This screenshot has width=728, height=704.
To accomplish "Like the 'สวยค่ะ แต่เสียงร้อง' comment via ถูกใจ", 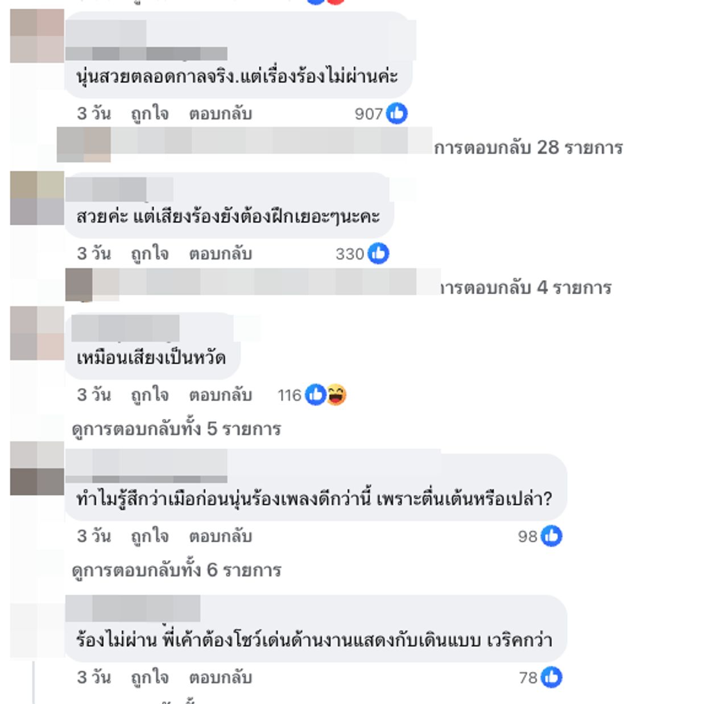I will click(x=150, y=253).
